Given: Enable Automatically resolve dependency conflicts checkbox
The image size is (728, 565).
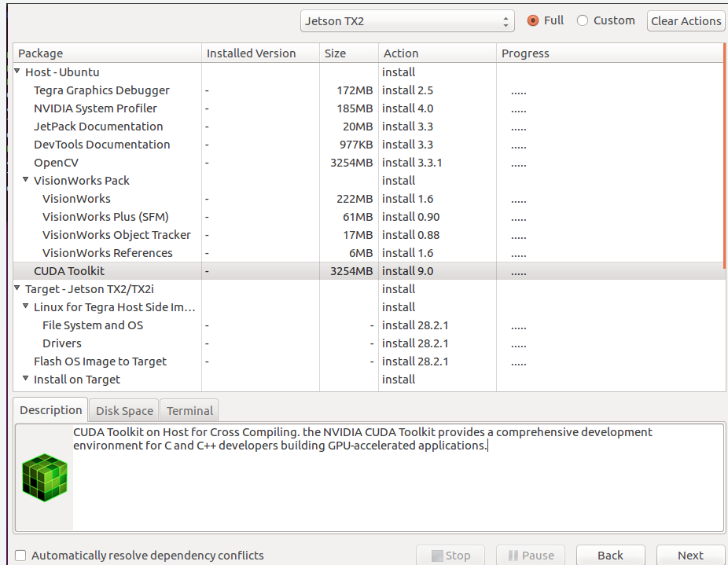Looking at the screenshot, I should (20, 556).
